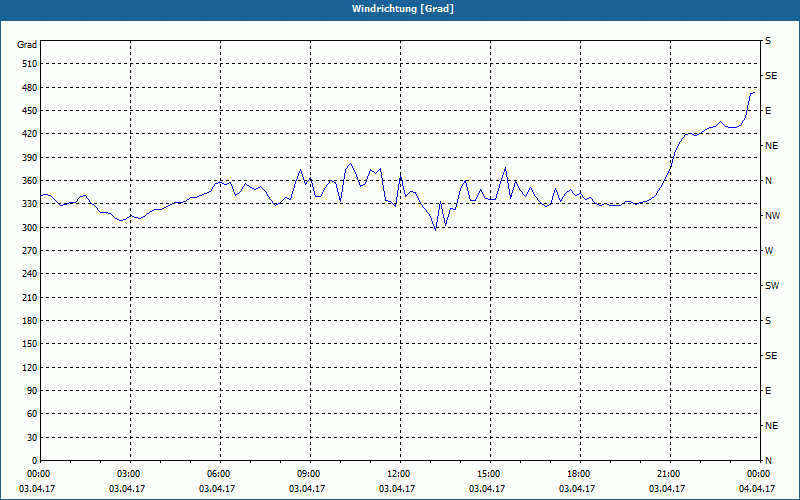Click the 90 degree axis label
Screen dimensions: 800x500
[32, 391]
